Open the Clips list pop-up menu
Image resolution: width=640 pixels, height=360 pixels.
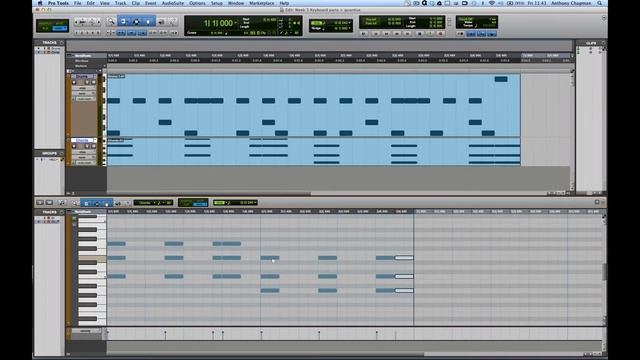603,43
